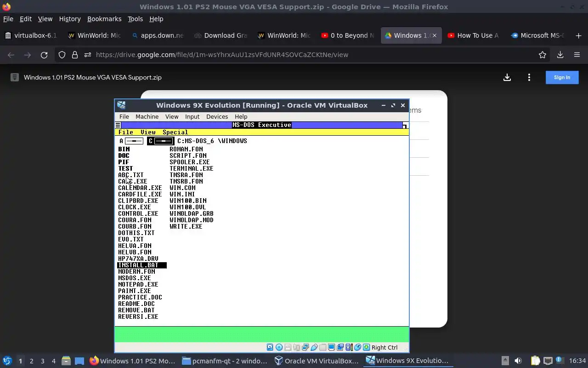The width and height of the screenshot is (588, 368).
Task: Open Google Drive more actions menu
Action: point(529,77)
